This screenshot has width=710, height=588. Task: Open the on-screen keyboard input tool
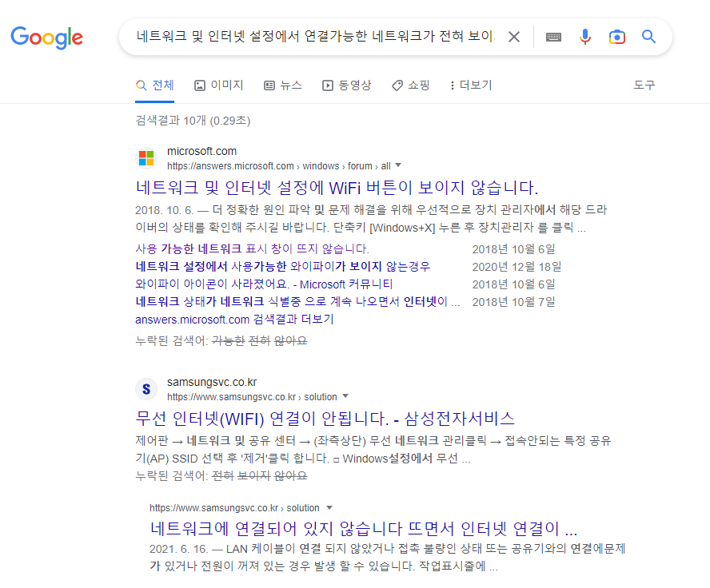(x=553, y=37)
